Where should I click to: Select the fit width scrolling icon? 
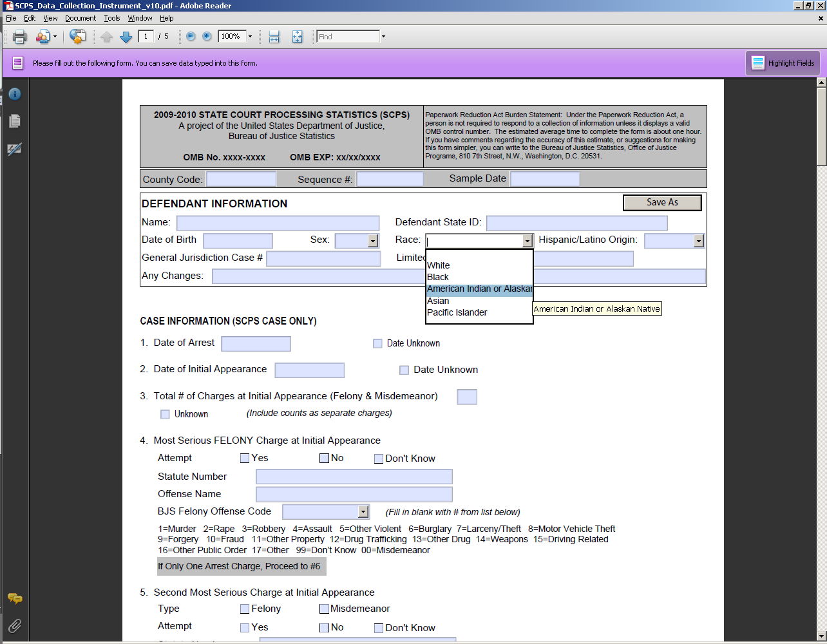pos(274,37)
